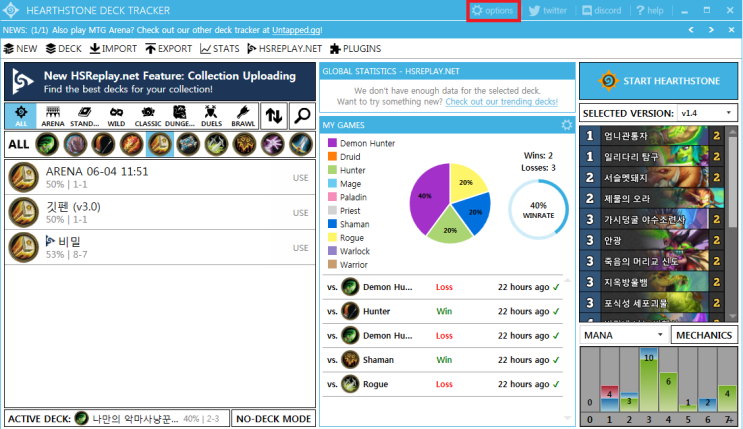Filter decks by BRAWL
This screenshot has height=429, width=743.
pos(243,116)
